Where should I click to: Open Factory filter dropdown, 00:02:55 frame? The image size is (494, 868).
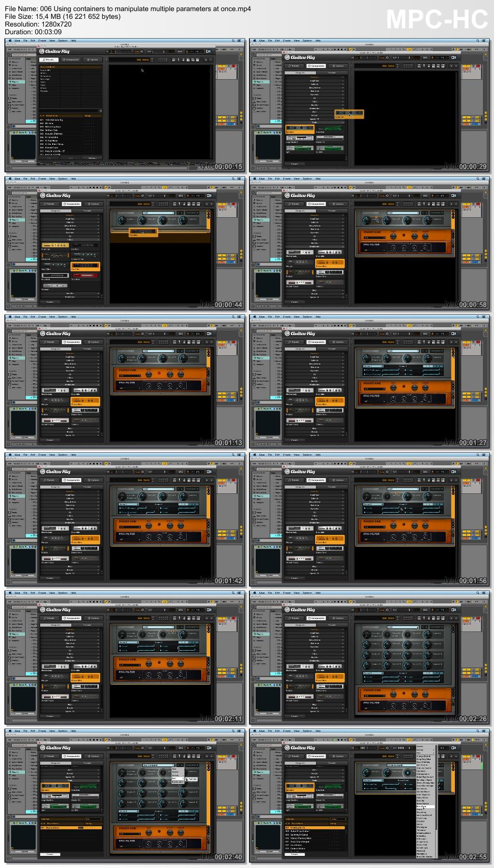click(338, 819)
